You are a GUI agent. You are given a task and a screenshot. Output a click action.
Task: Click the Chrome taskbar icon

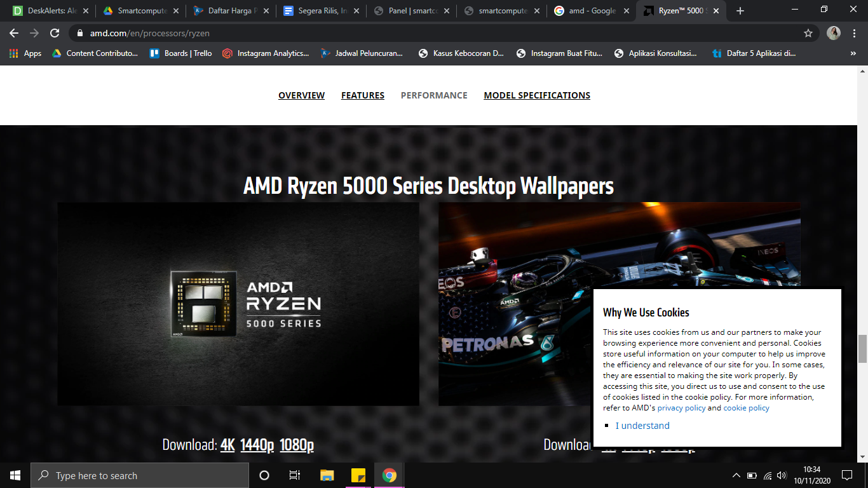click(390, 475)
